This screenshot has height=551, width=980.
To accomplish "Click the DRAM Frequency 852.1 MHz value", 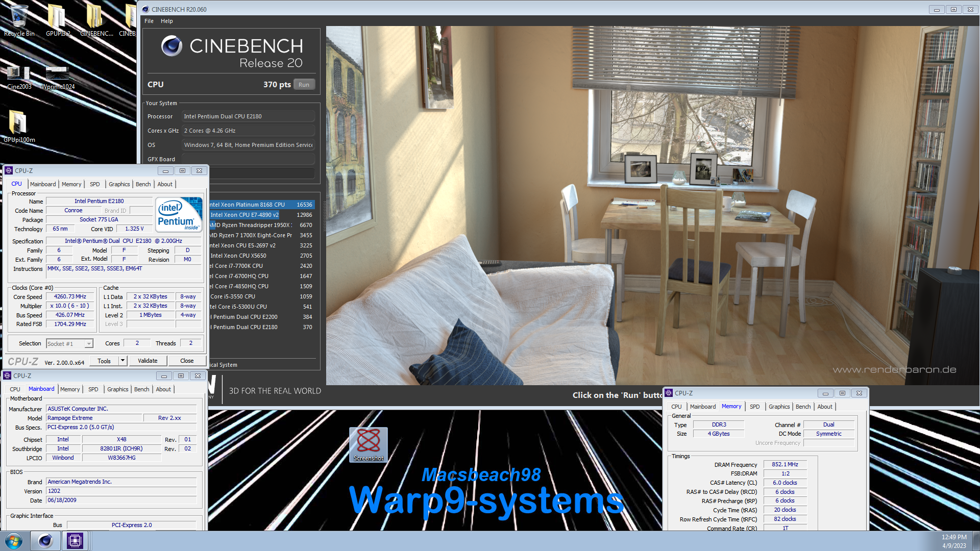I will coord(785,464).
